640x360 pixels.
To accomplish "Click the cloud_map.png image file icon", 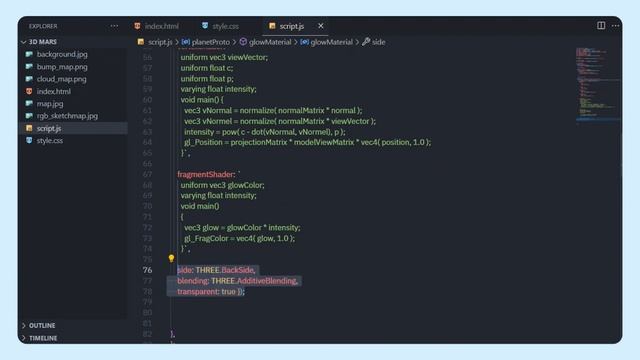I will click(x=29, y=79).
